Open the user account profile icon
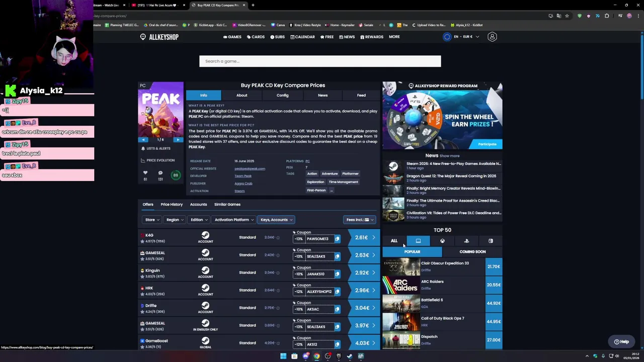This screenshot has width=644, height=362. pyautogui.click(x=492, y=37)
